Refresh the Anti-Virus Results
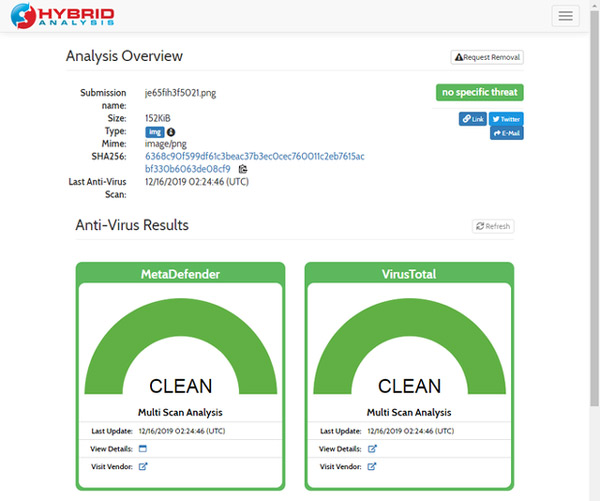This screenshot has height=501, width=600. click(x=493, y=226)
